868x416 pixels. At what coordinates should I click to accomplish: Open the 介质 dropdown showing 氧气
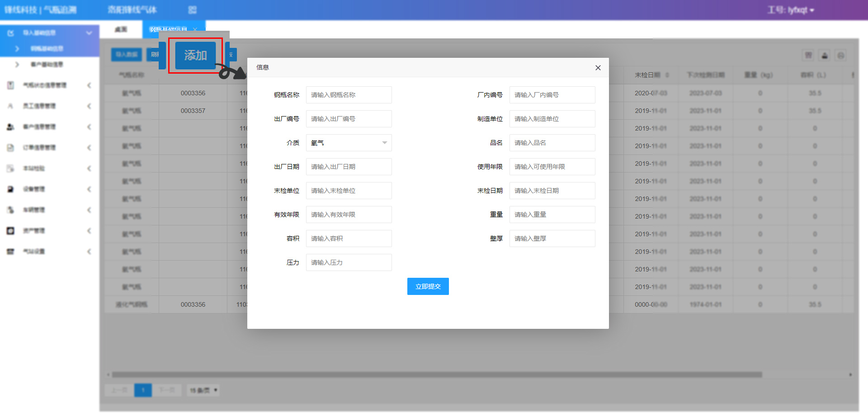[x=349, y=143]
